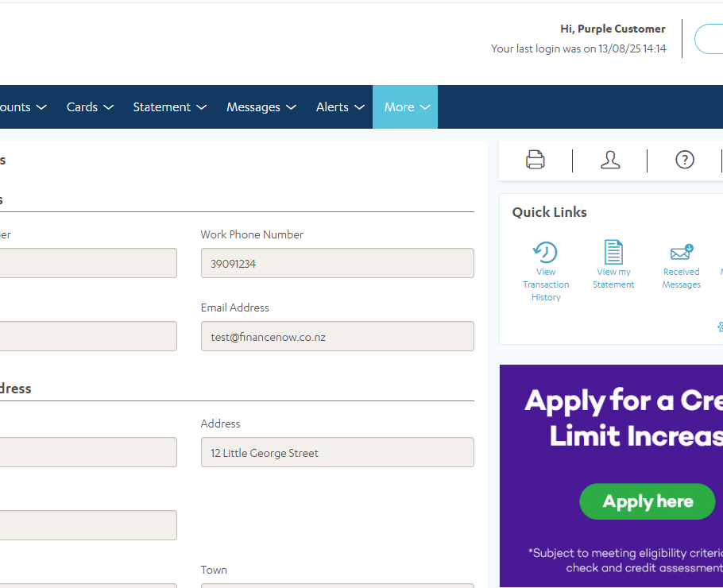The image size is (723, 588).
Task: Click the printer icon
Action: (535, 160)
